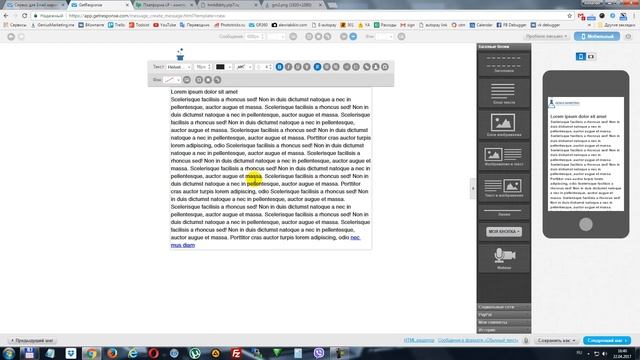Click the font size stepper field
The height and width of the screenshot is (360, 640).
(202, 67)
